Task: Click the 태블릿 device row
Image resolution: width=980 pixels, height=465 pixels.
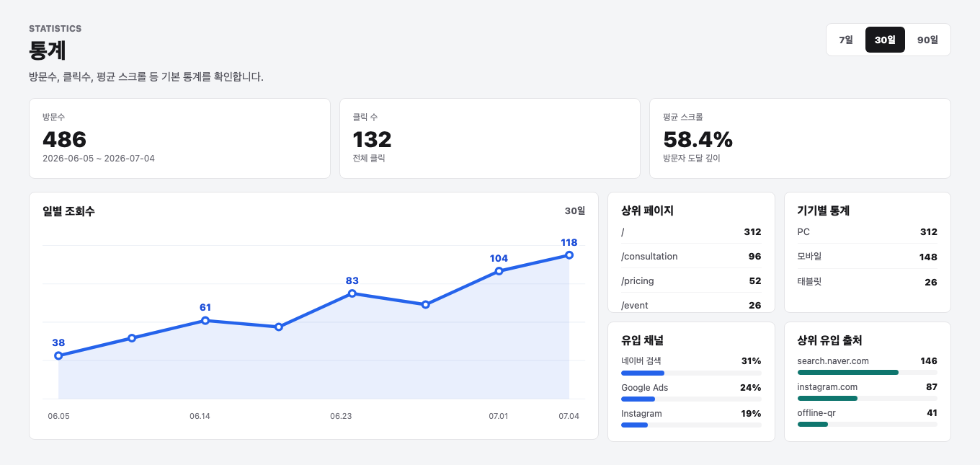Action: [x=868, y=282]
